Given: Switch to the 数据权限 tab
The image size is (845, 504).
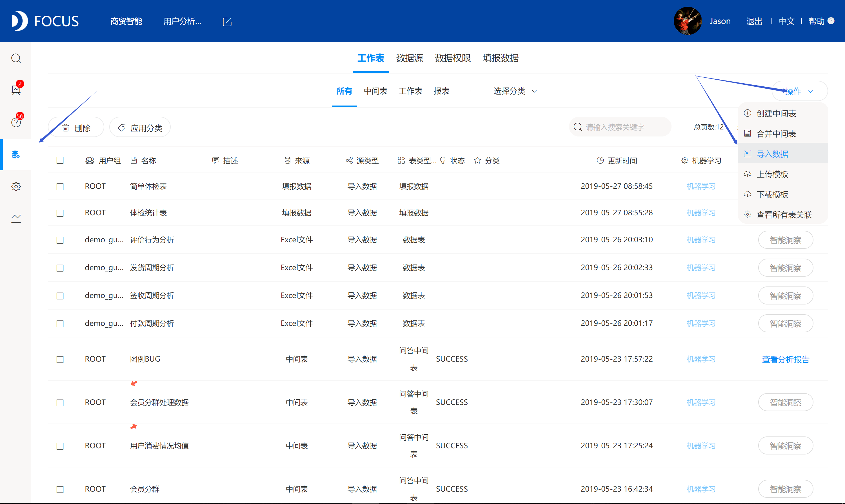Looking at the screenshot, I should pyautogui.click(x=452, y=58).
